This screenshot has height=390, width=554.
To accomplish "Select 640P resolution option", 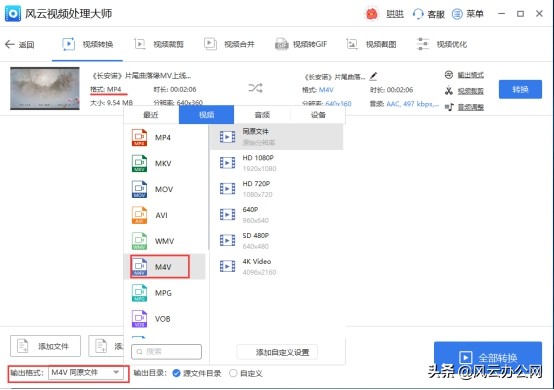I will tap(276, 214).
